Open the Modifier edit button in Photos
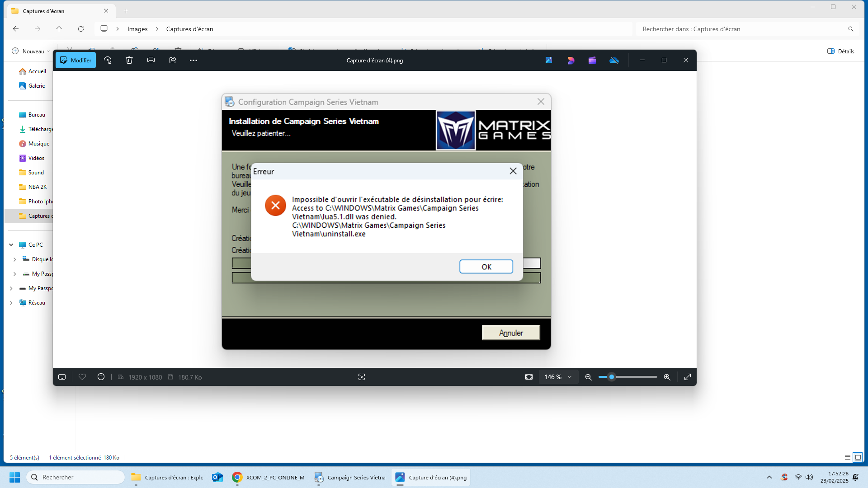The width and height of the screenshot is (868, 488). point(75,60)
